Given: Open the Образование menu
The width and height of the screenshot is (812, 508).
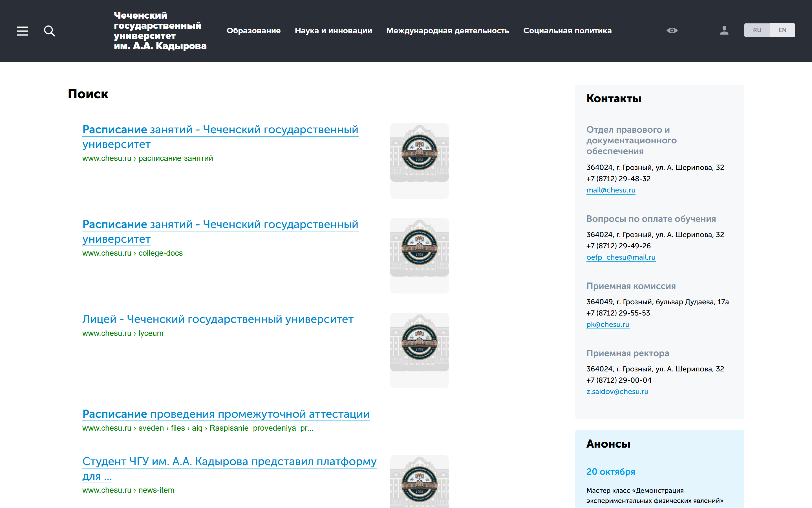Looking at the screenshot, I should [x=253, y=30].
